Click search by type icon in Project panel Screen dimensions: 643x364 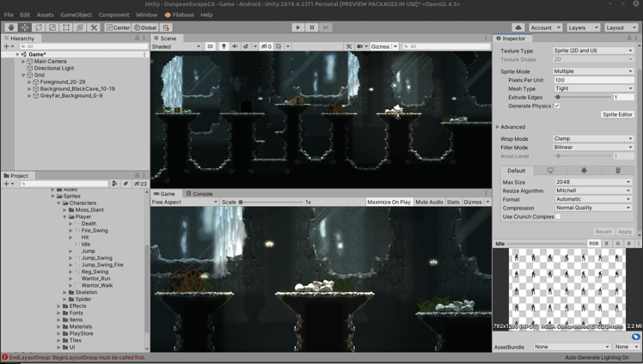114,184
